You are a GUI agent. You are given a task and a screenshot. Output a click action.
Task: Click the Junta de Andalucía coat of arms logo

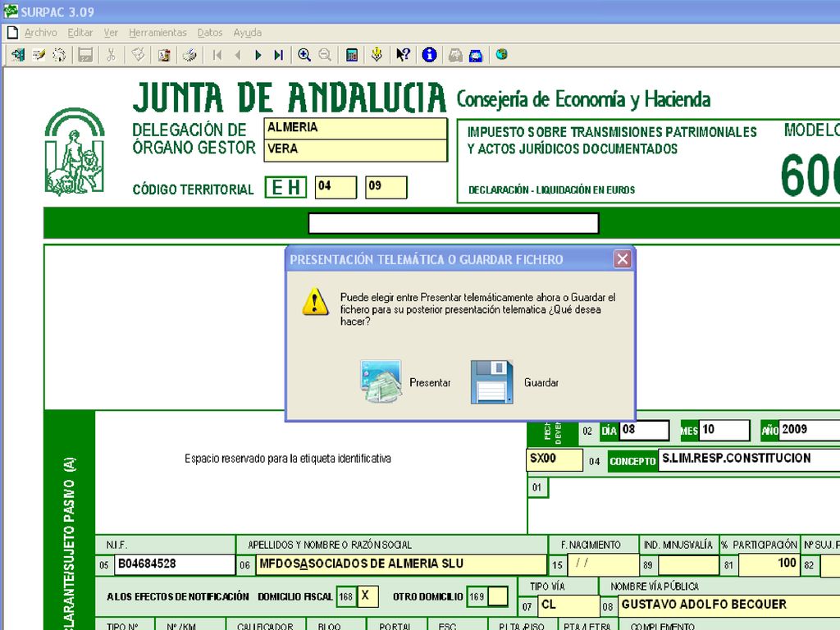[75, 152]
